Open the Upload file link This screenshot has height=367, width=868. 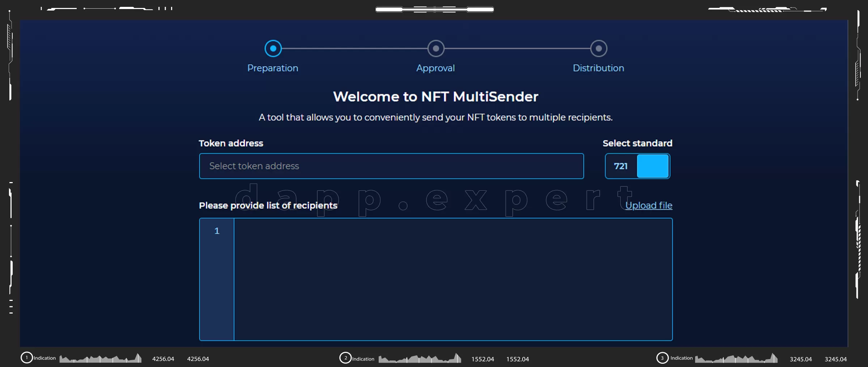[649, 206]
